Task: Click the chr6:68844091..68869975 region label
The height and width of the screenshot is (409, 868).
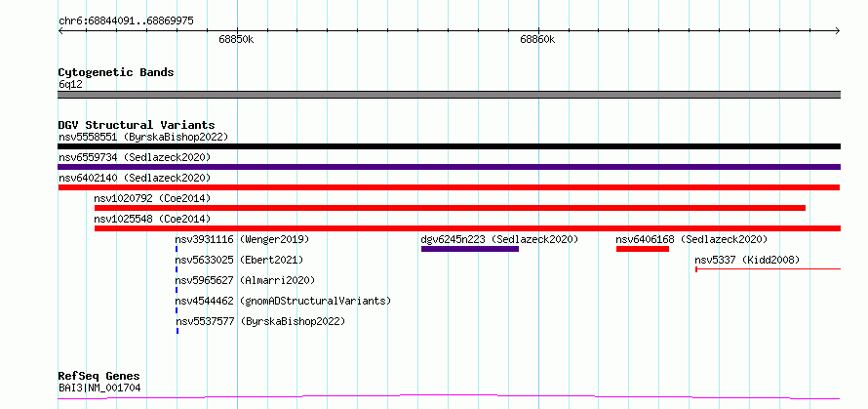Action: pos(126,21)
